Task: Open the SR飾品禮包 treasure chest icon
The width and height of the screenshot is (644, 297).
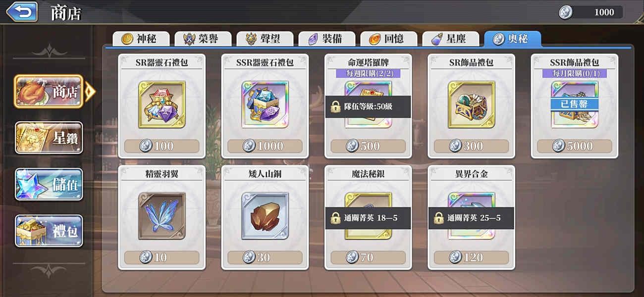Action: tap(471, 104)
